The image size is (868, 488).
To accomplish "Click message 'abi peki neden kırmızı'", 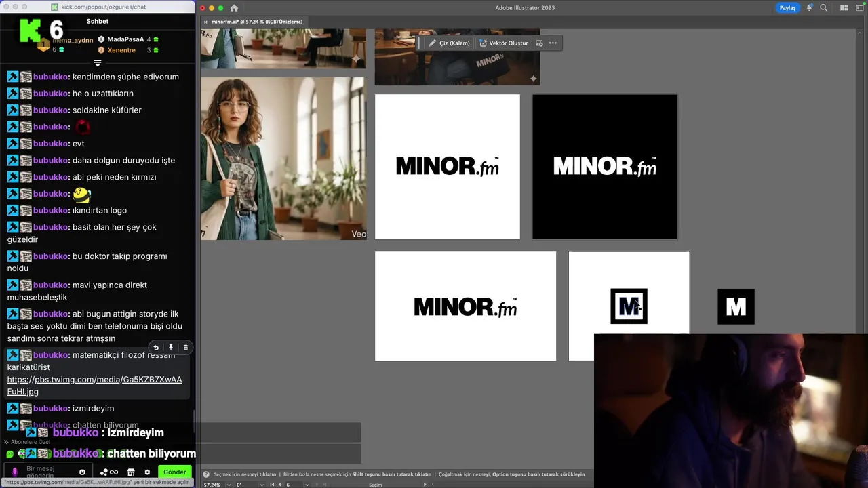I will [115, 177].
